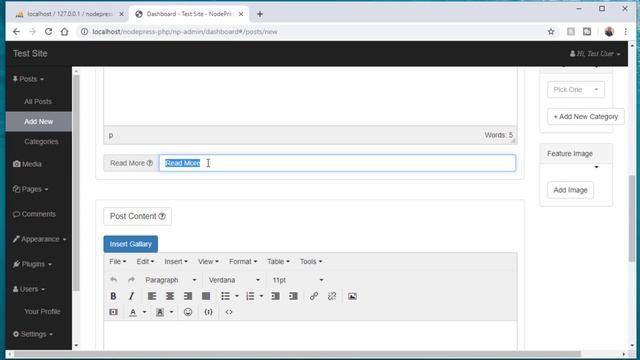
Task: Remove link using the unlink icon
Action: [x=332, y=296]
